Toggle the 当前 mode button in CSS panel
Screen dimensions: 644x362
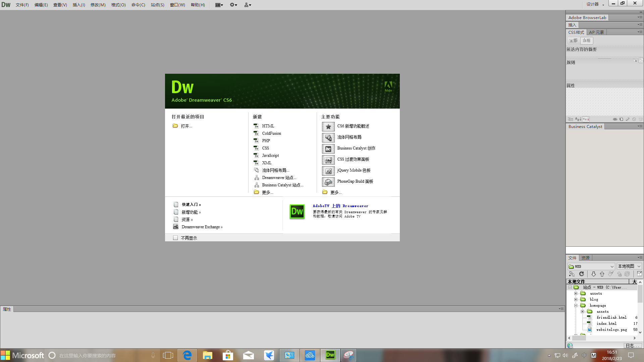(x=587, y=41)
